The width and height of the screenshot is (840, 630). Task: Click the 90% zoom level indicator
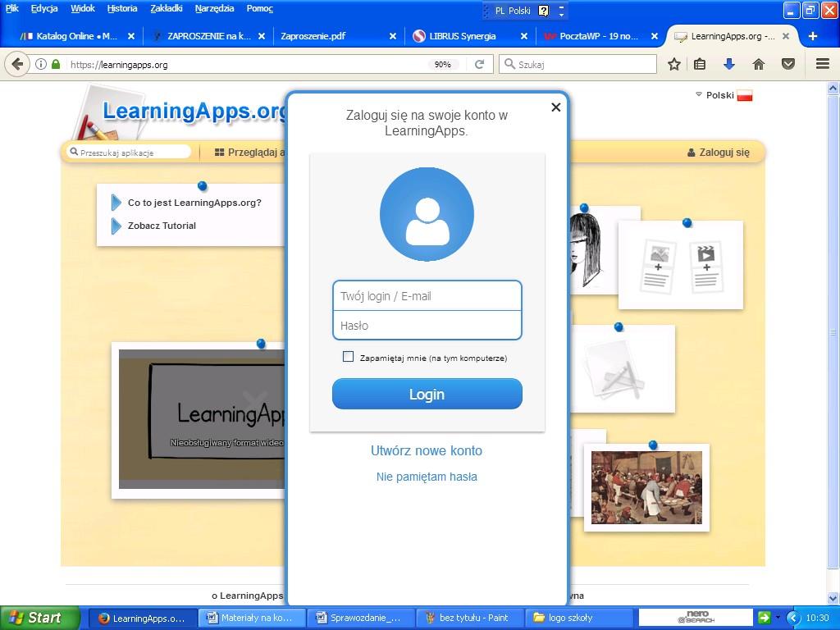click(x=442, y=64)
